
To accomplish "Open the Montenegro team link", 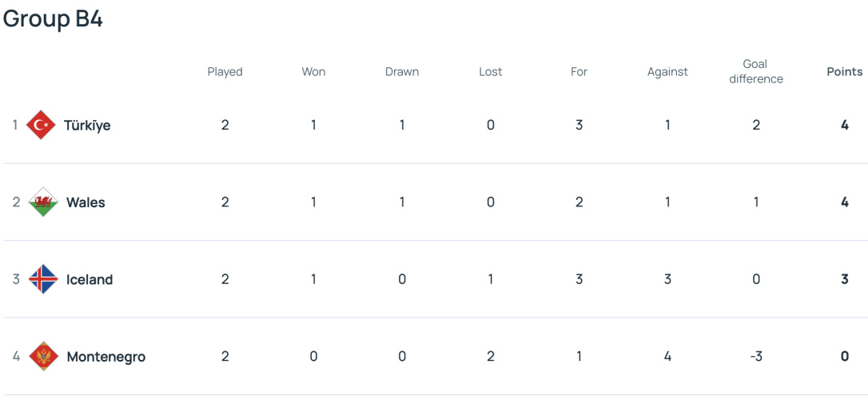I will pos(106,357).
